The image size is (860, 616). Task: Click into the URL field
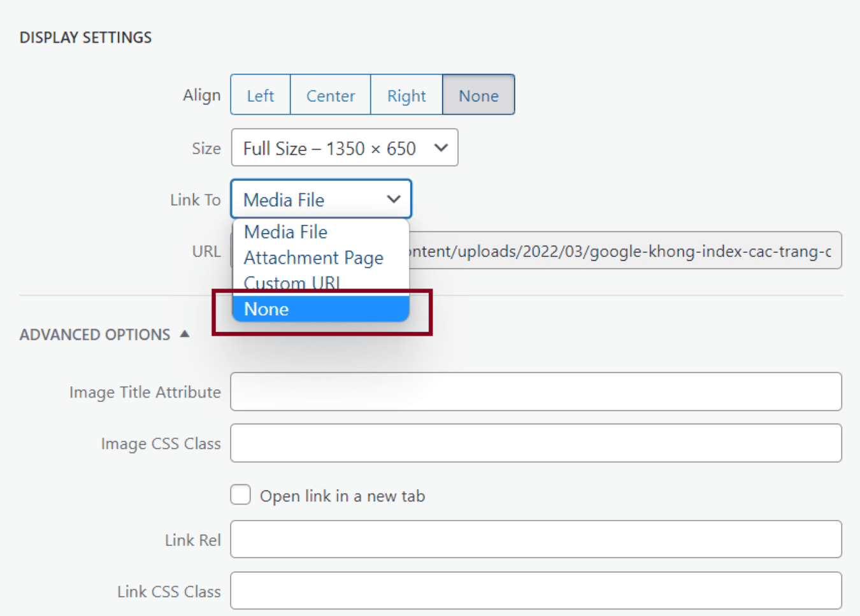(624, 251)
